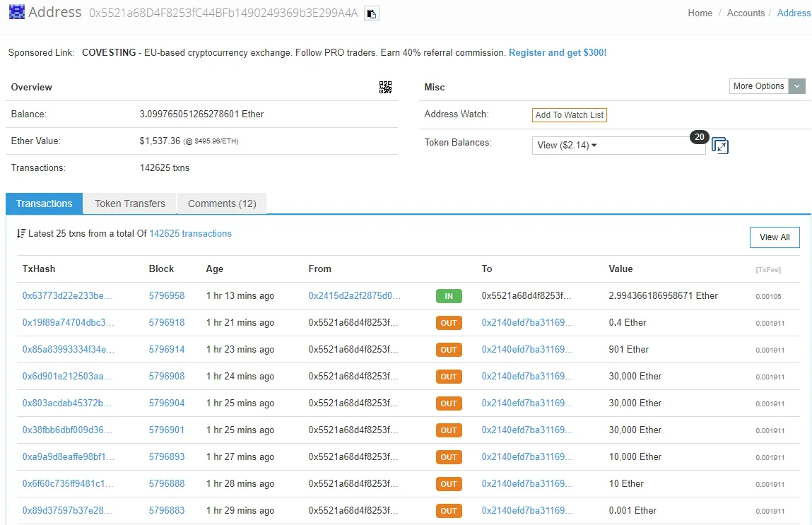This screenshot has width=812, height=525.
Task: Click the OUT badge for block 5796918
Action: tap(449, 323)
